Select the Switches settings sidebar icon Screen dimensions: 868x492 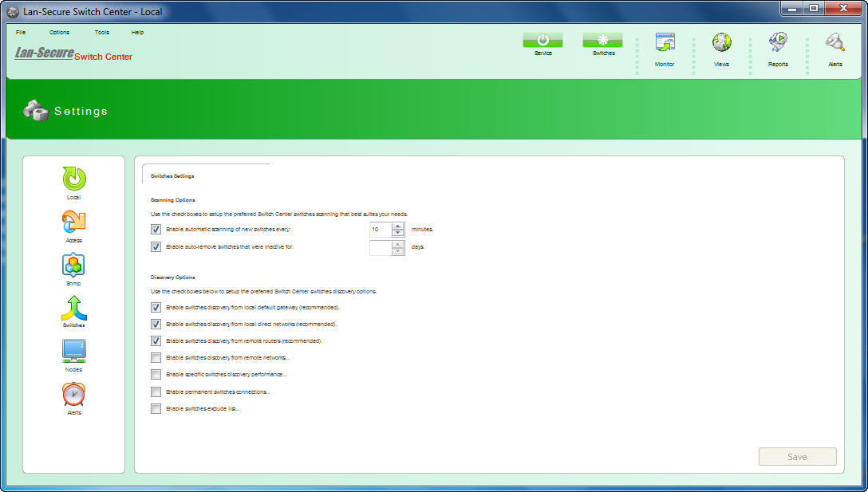pyautogui.click(x=73, y=309)
